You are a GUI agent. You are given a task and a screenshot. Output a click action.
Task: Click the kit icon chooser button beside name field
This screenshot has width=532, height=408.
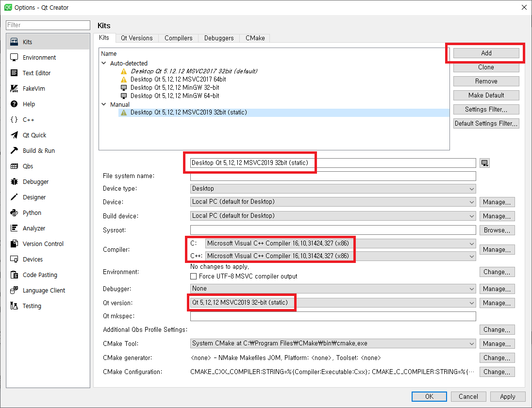click(x=484, y=163)
